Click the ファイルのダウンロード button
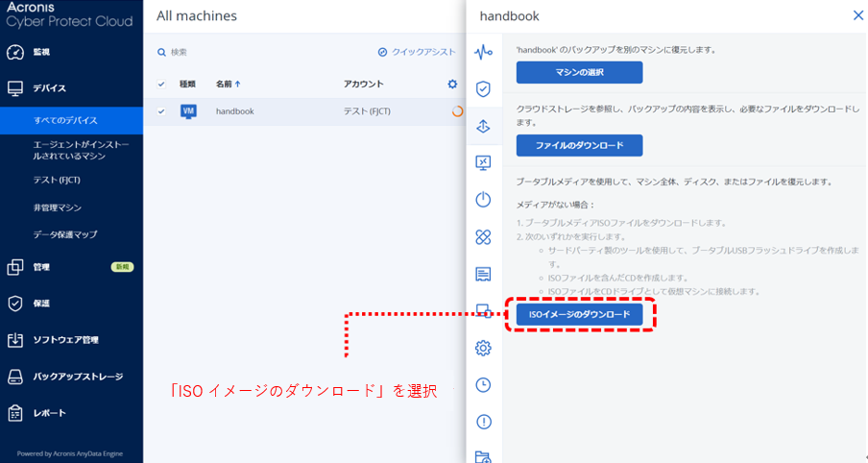 point(579,146)
